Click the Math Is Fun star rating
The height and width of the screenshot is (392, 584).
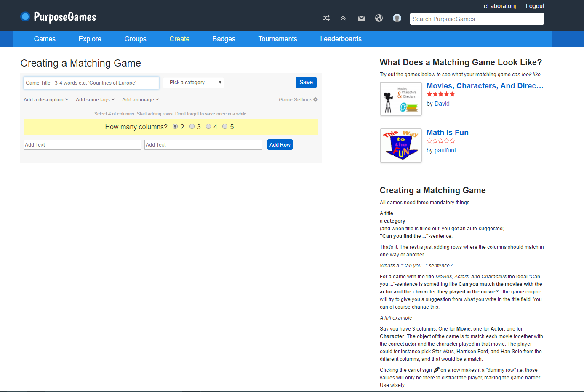tap(440, 141)
